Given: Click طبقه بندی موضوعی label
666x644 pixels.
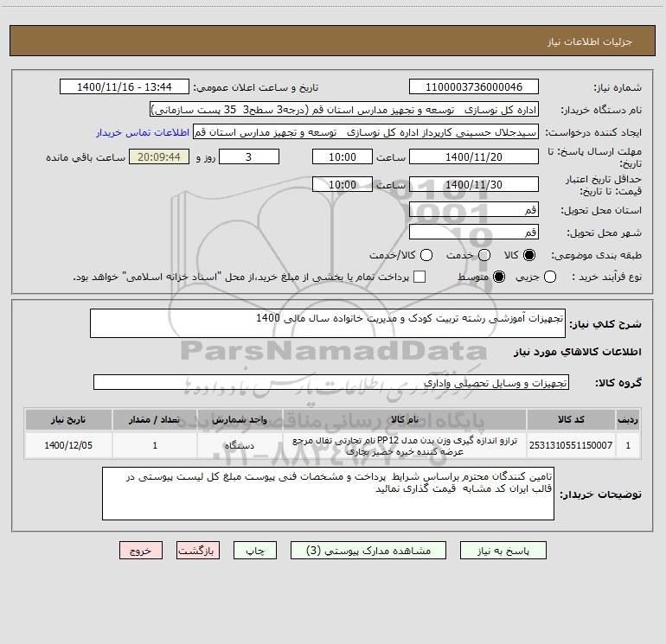Looking at the screenshot, I should pos(596,256).
